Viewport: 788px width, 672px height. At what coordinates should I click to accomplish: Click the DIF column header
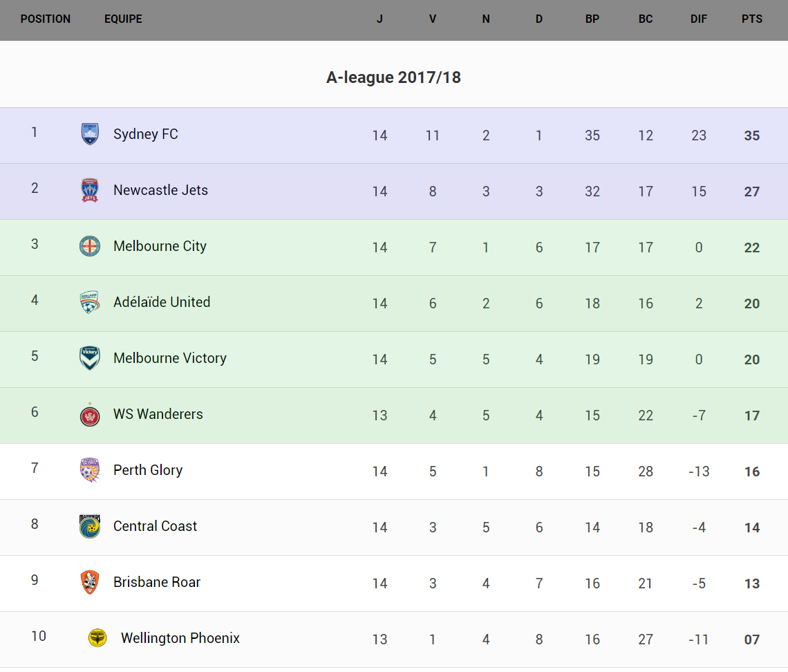tap(699, 19)
